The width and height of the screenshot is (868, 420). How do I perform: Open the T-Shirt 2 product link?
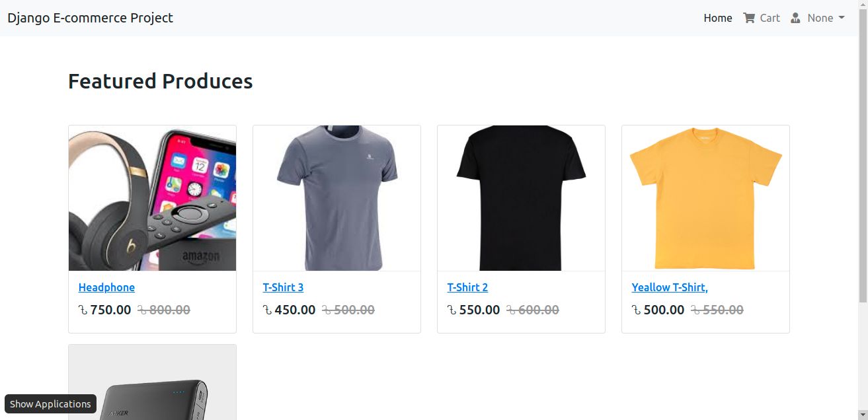(467, 287)
